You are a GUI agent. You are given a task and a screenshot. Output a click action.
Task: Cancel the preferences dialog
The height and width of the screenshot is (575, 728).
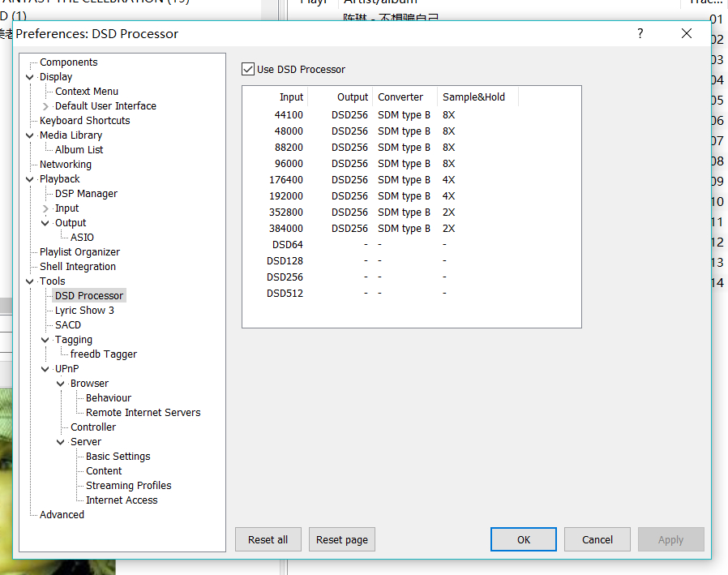point(597,539)
